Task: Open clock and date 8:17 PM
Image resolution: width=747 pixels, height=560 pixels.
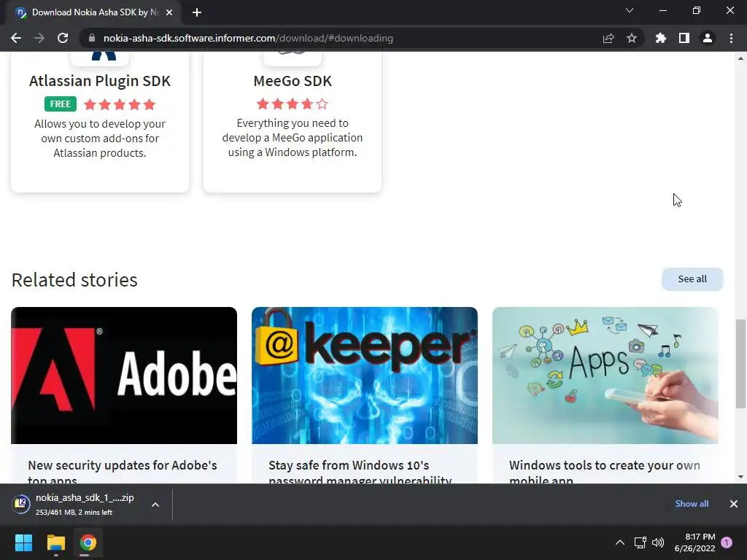Action: click(x=694, y=542)
